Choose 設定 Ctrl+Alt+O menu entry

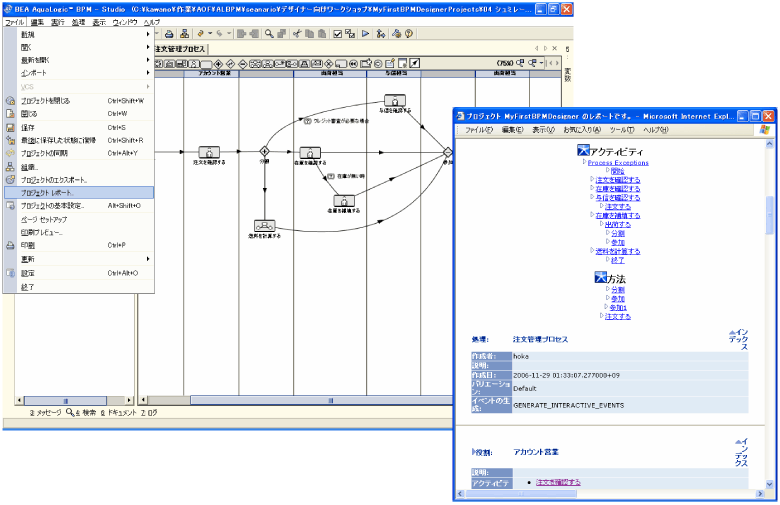pyautogui.click(x=79, y=273)
